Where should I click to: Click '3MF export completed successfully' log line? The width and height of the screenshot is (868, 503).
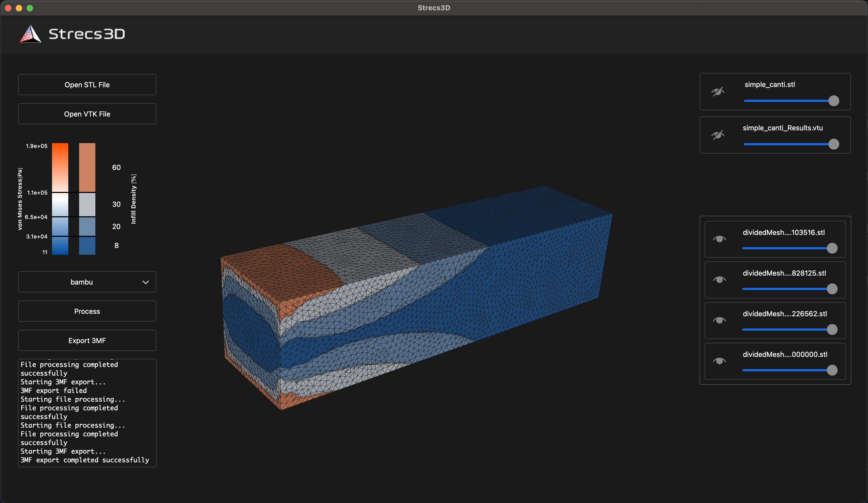[85, 460]
